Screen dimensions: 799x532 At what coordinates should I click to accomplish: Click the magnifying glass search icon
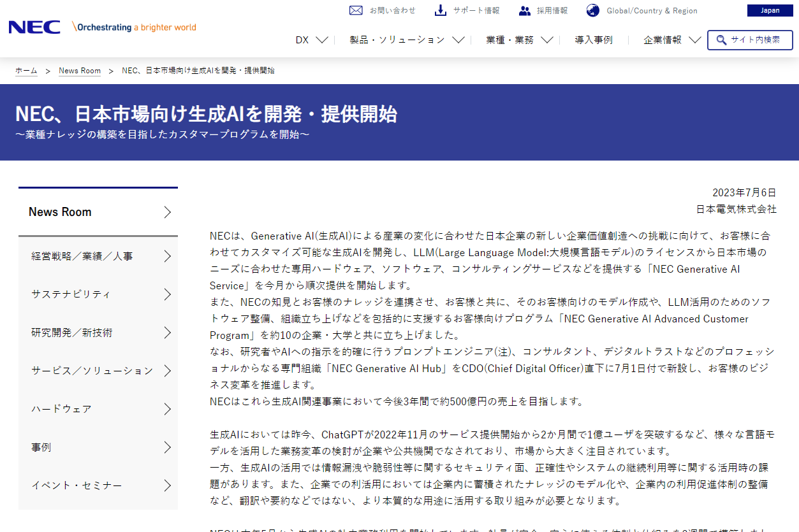[721, 40]
